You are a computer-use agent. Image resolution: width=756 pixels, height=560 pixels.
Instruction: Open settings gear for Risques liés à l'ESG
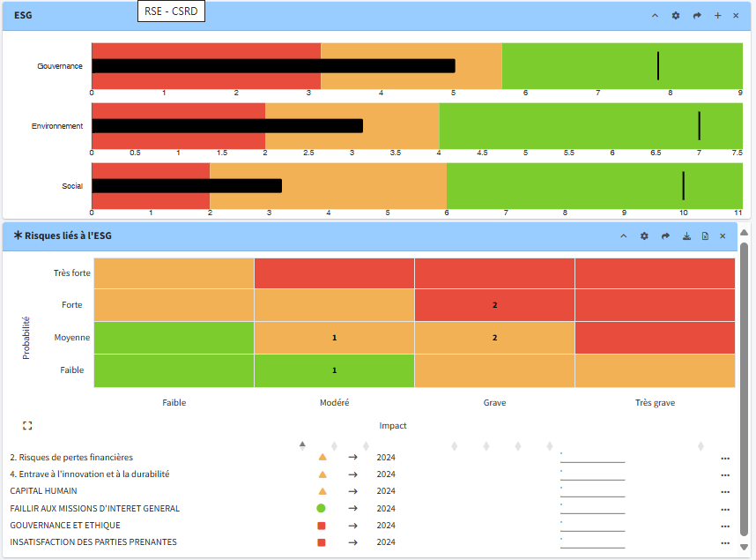[x=644, y=236]
